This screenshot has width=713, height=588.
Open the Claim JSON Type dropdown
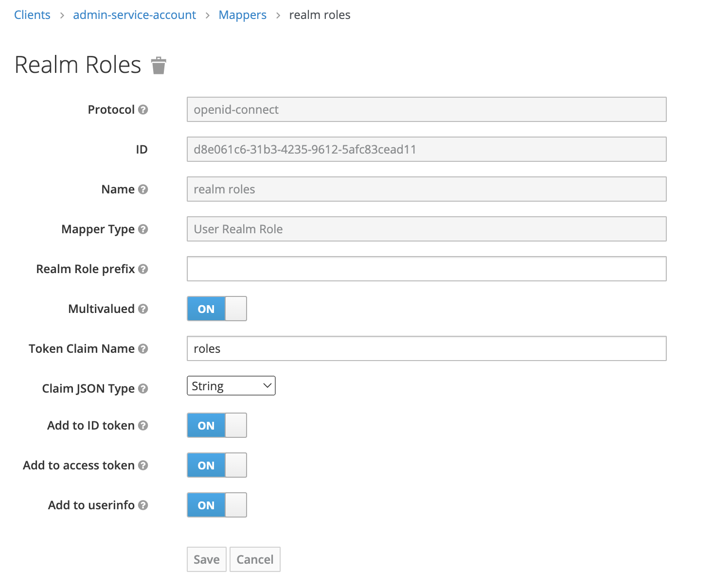[231, 386]
